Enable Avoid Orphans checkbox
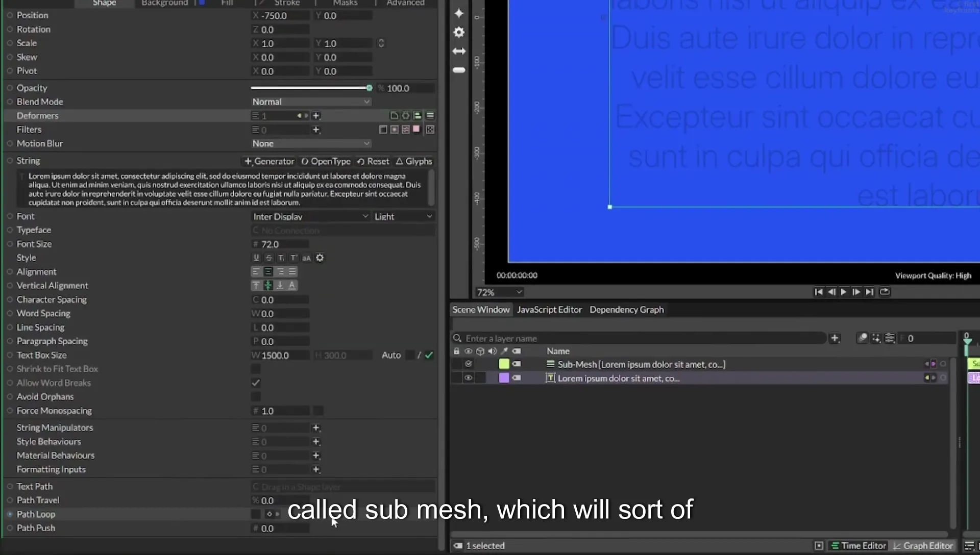 pyautogui.click(x=256, y=396)
